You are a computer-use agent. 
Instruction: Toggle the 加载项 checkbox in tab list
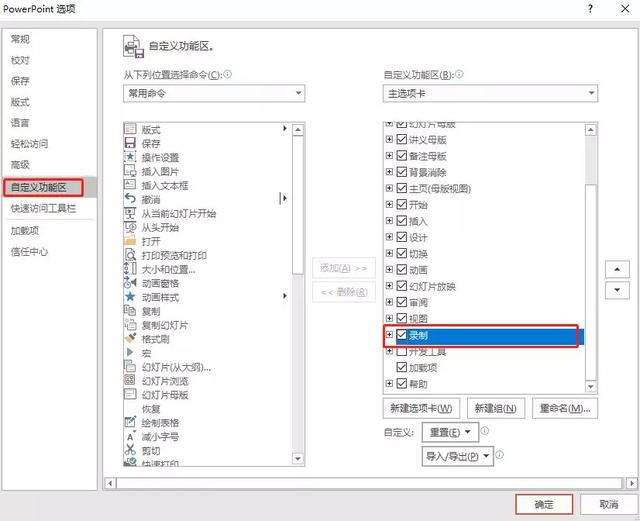click(x=402, y=367)
